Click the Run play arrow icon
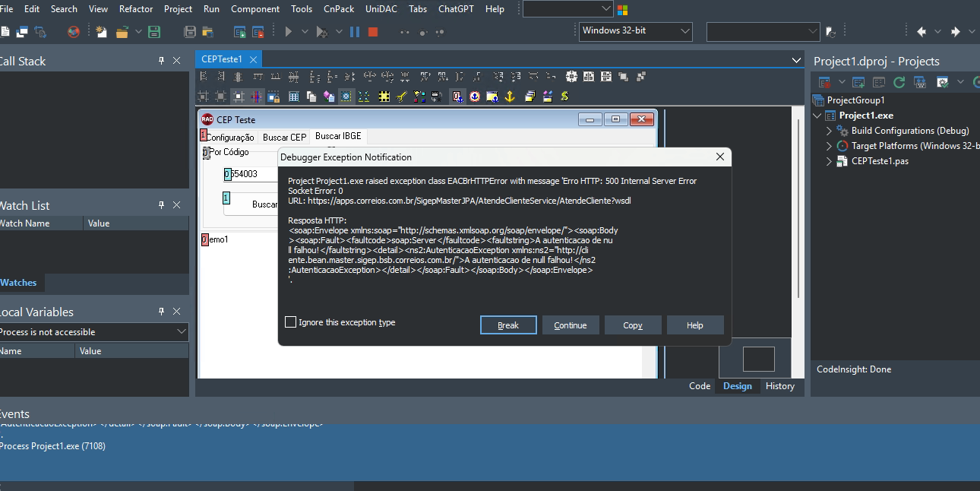Viewport: 980px width, 491px height. click(x=289, y=32)
